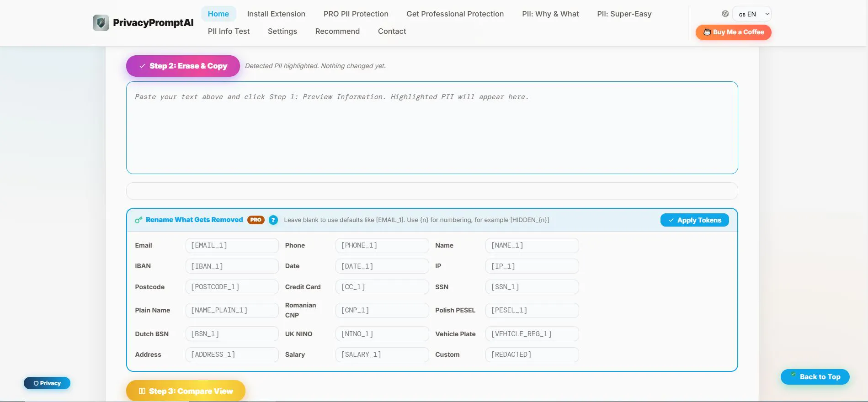Viewport: 868px width, 402px height.
Task: Click the PrivacyPromptAI shield logo
Action: 101,23
